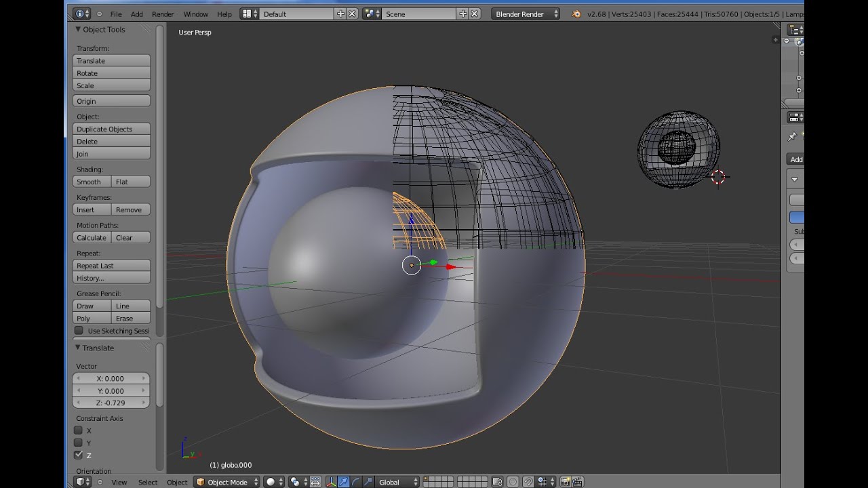Image resolution: width=868 pixels, height=488 pixels.
Task: Click the pin icon in Properties panel
Action: coord(791,137)
